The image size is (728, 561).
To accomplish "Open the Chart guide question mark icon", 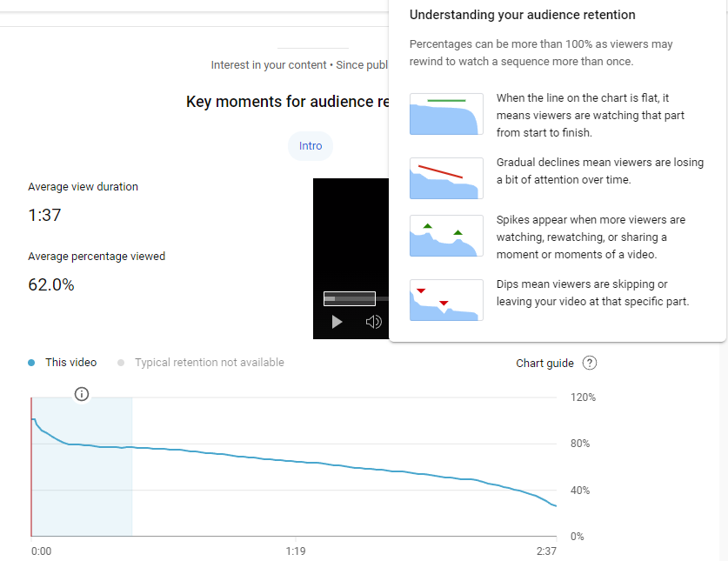I will (x=590, y=363).
